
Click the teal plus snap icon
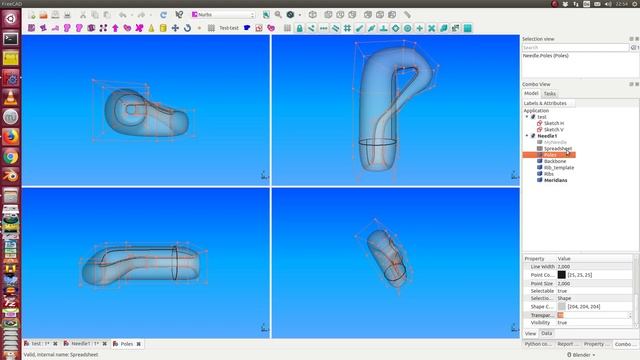[420, 28]
